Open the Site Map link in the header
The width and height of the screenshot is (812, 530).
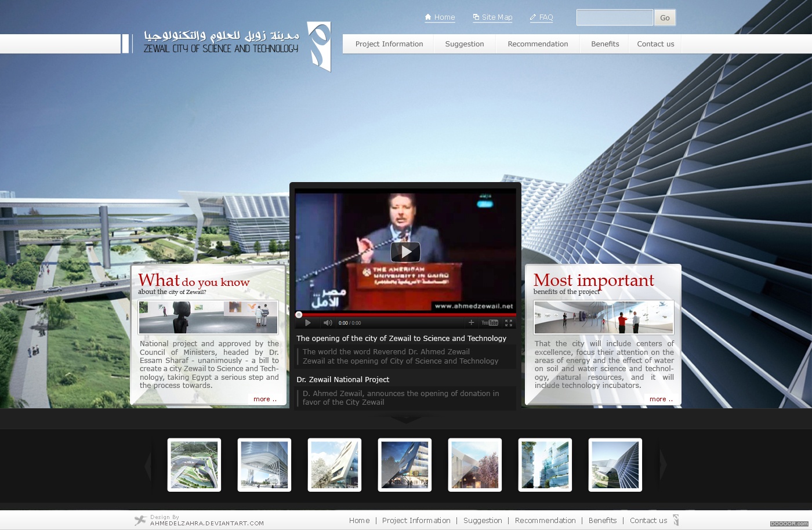pos(492,17)
